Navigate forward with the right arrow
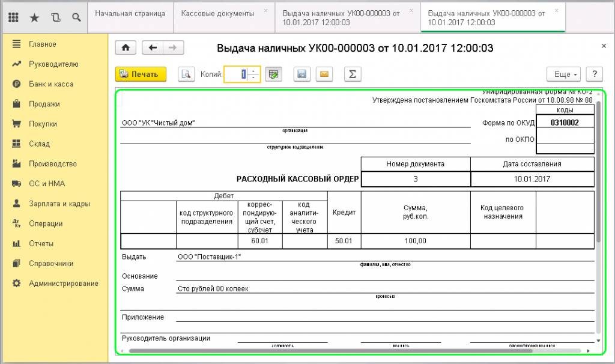Viewport: 615px width, 364px height. pos(173,48)
